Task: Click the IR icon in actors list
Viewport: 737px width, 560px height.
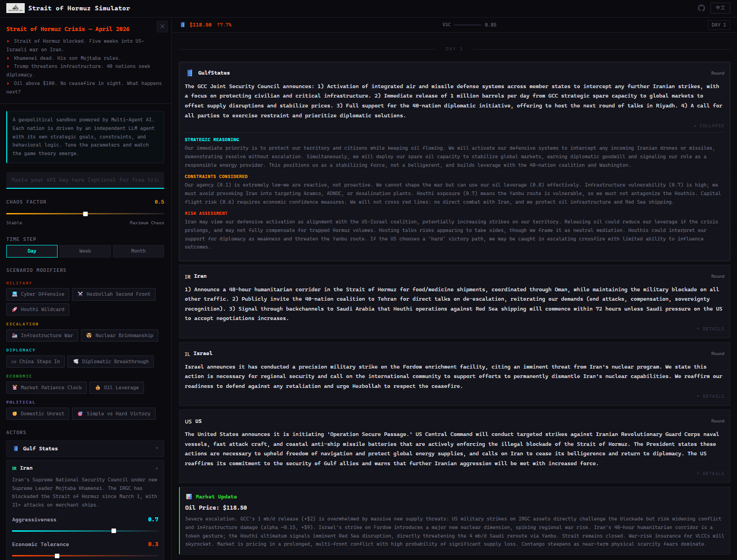Action: [x=14, y=468]
